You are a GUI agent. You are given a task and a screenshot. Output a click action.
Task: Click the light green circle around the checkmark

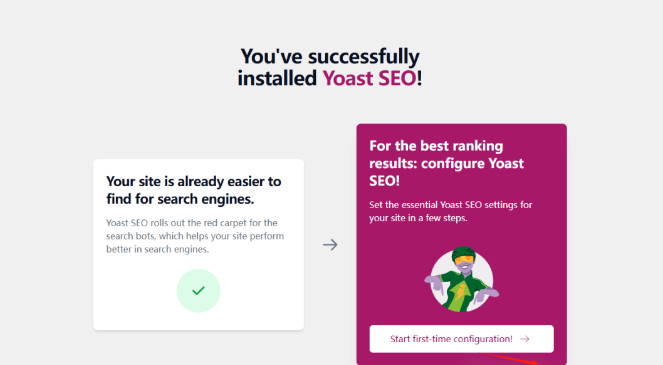pos(198,291)
